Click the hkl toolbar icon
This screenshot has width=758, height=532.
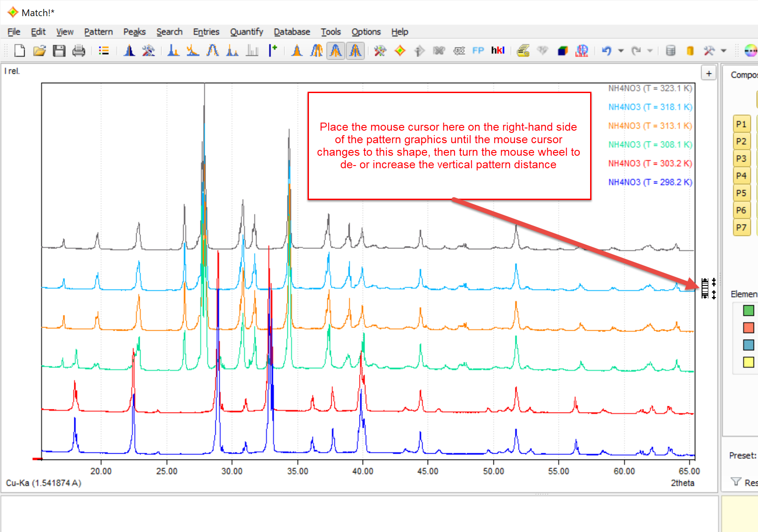click(497, 51)
